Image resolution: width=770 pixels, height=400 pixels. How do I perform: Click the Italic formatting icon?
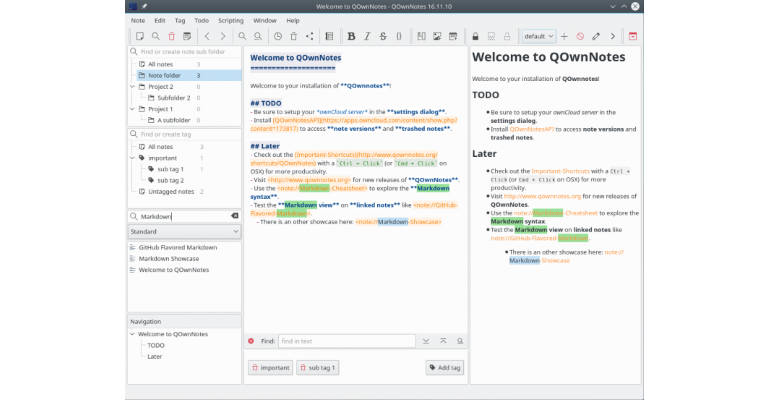pyautogui.click(x=367, y=36)
